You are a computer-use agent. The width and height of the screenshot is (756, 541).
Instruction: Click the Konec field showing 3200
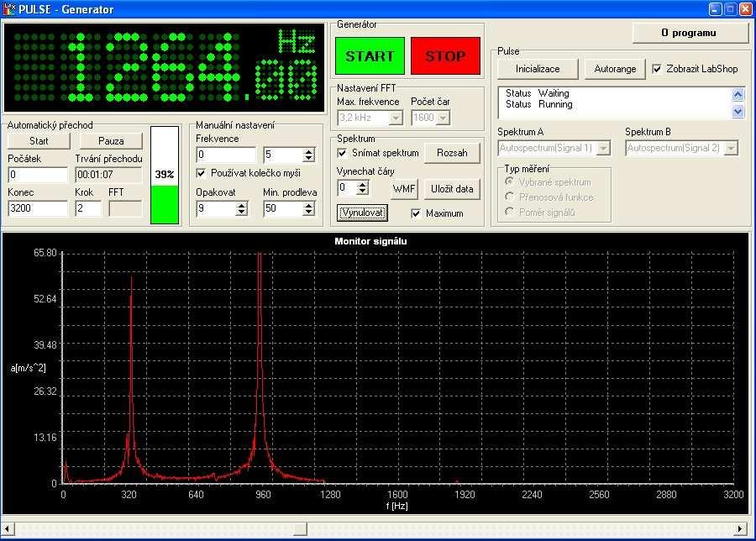click(38, 208)
